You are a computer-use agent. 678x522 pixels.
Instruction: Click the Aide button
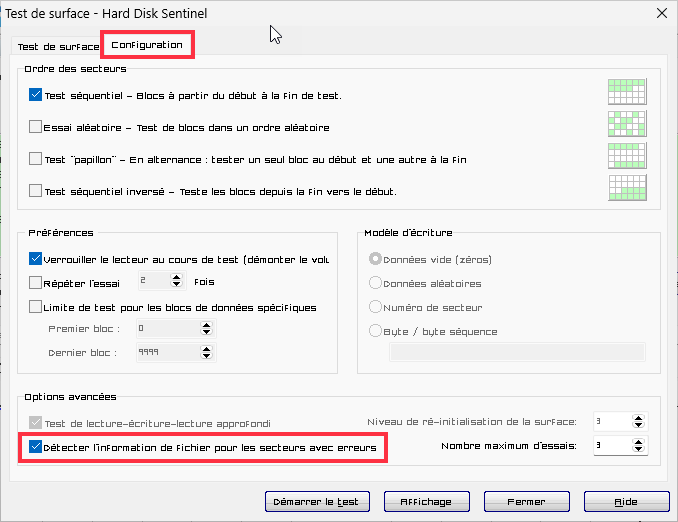coord(626,501)
